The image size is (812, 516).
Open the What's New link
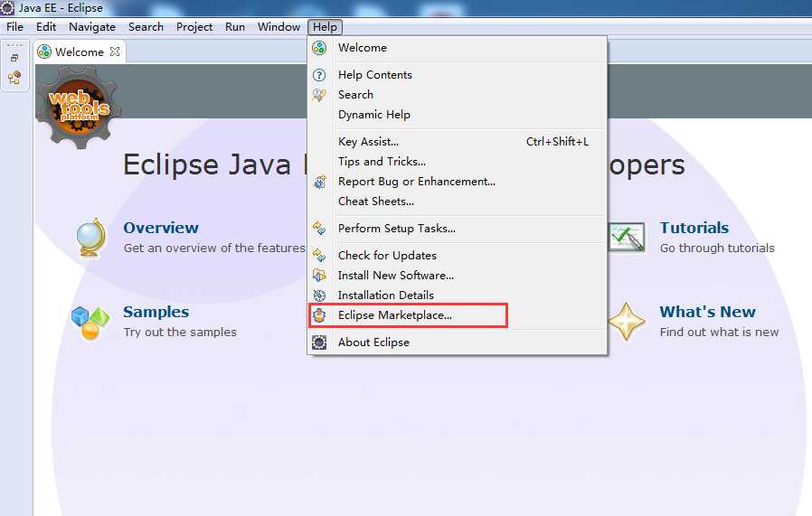[707, 312]
